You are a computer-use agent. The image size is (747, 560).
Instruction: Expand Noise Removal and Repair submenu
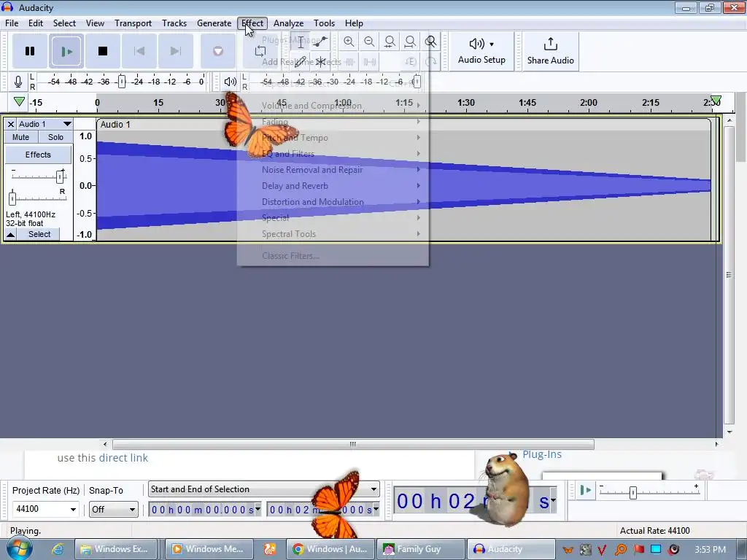tap(333, 170)
